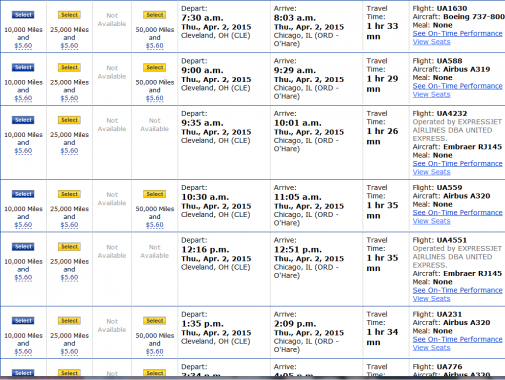
Task: View Seats for flight UA559
Action: coord(431,221)
